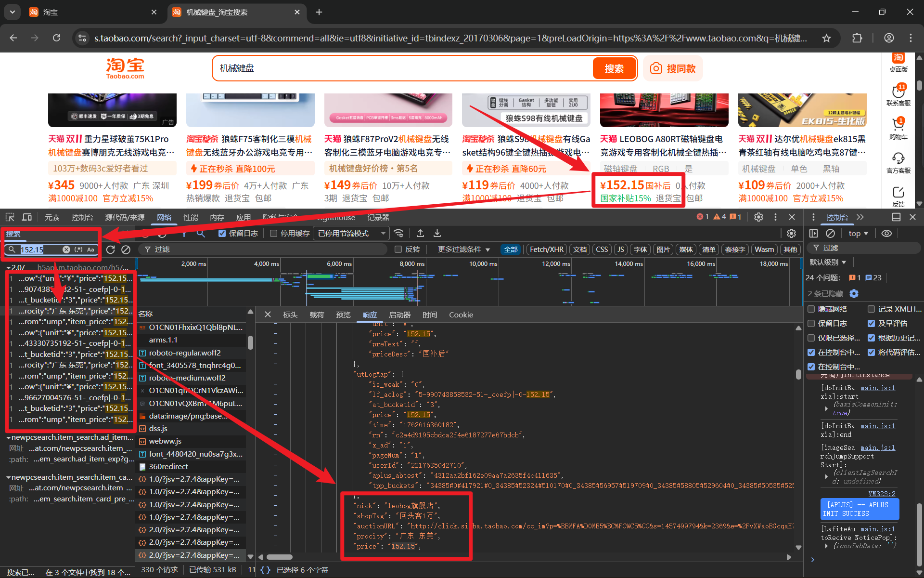Open browser extensions puzzle icon

click(x=857, y=38)
